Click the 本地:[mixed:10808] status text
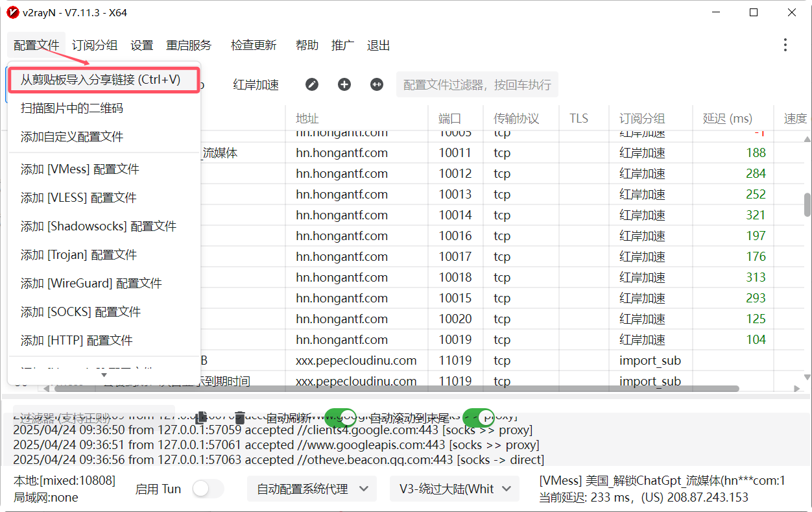 click(64, 481)
